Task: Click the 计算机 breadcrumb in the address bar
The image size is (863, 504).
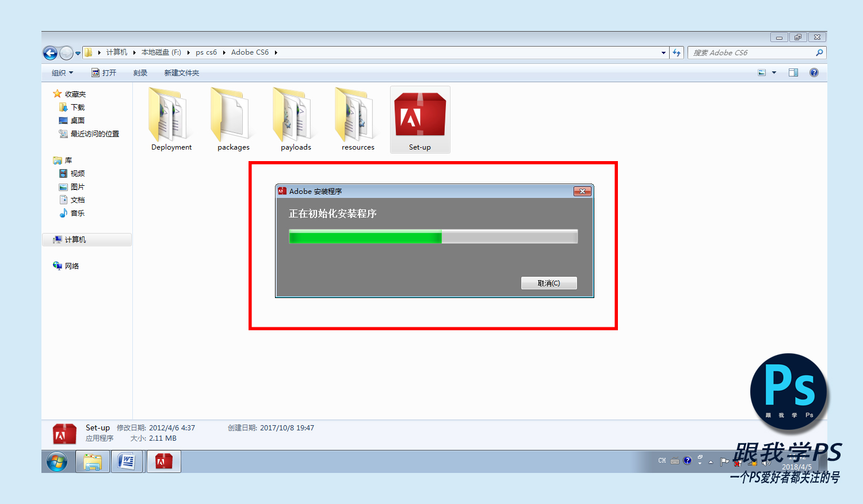Action: pos(117,52)
